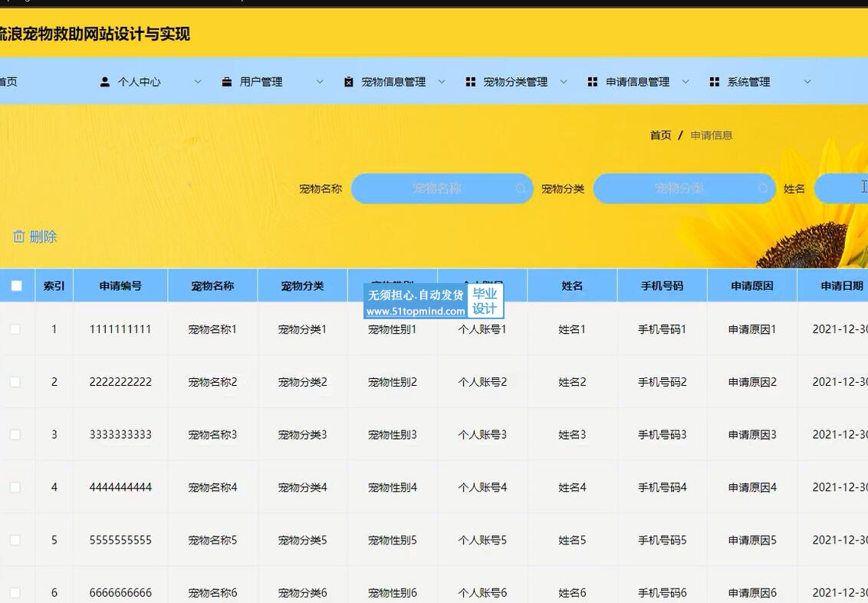Select the cell 手机号码1
Image resolution: width=868 pixels, height=603 pixels.
pyautogui.click(x=662, y=329)
